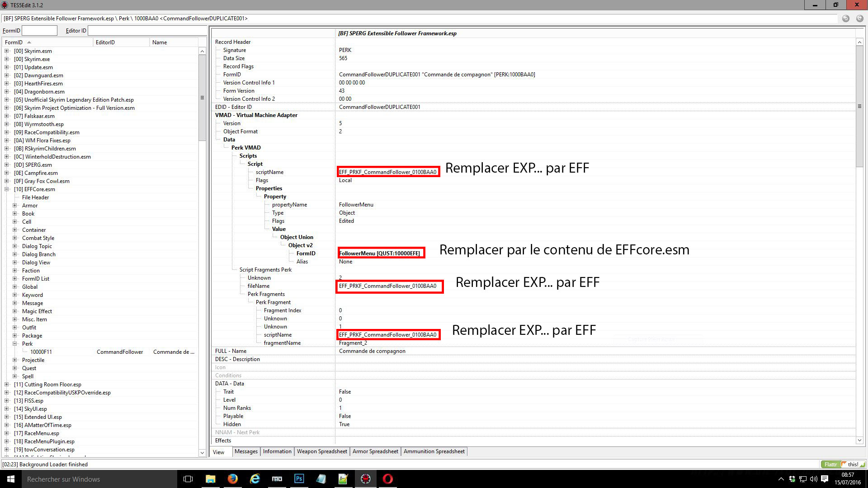Click the EDID - Editor ID row
868x488 pixels.
coord(533,107)
